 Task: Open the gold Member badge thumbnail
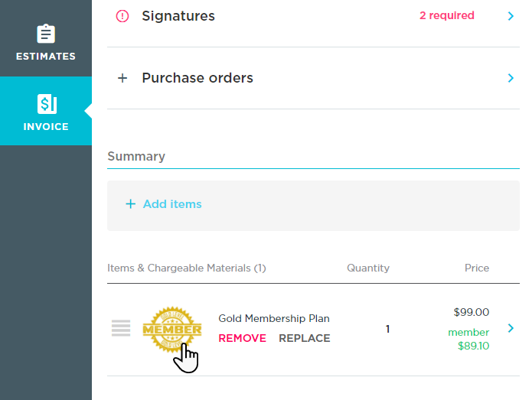172,330
